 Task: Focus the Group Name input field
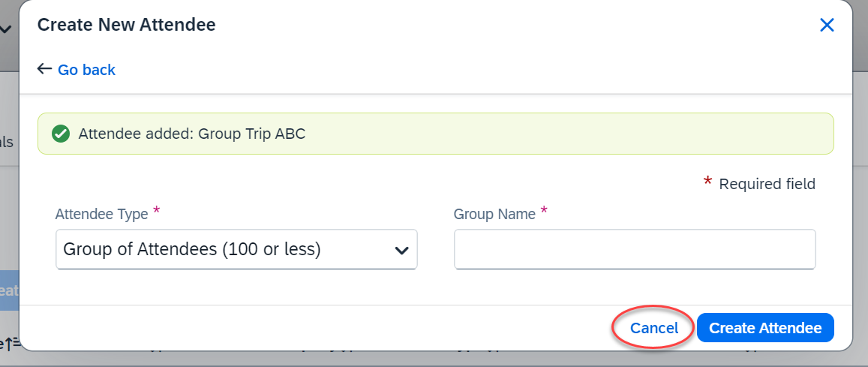point(635,250)
